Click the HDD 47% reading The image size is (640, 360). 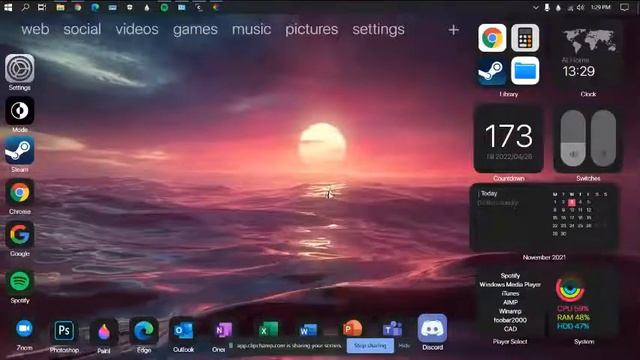pos(573,326)
